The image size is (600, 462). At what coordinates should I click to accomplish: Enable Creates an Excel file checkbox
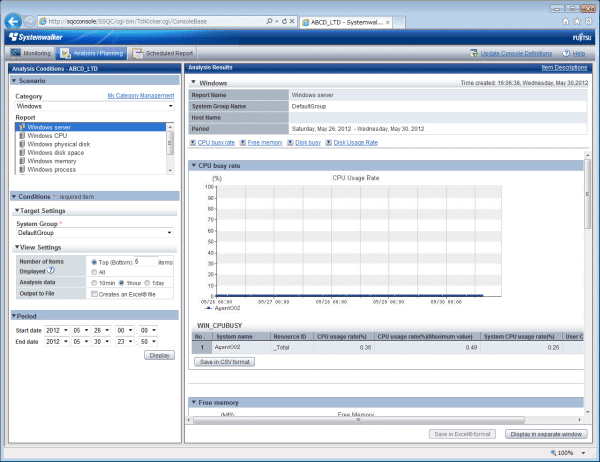(94, 294)
